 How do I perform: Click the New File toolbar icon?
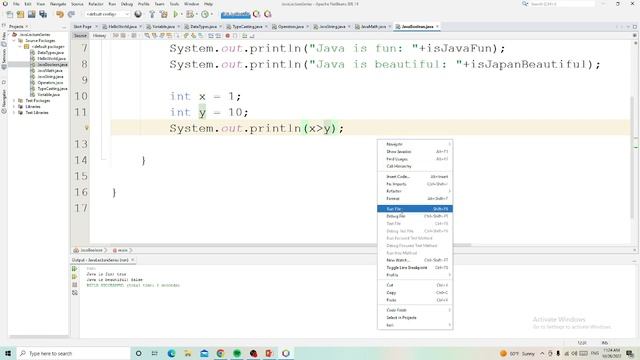point(10,14)
